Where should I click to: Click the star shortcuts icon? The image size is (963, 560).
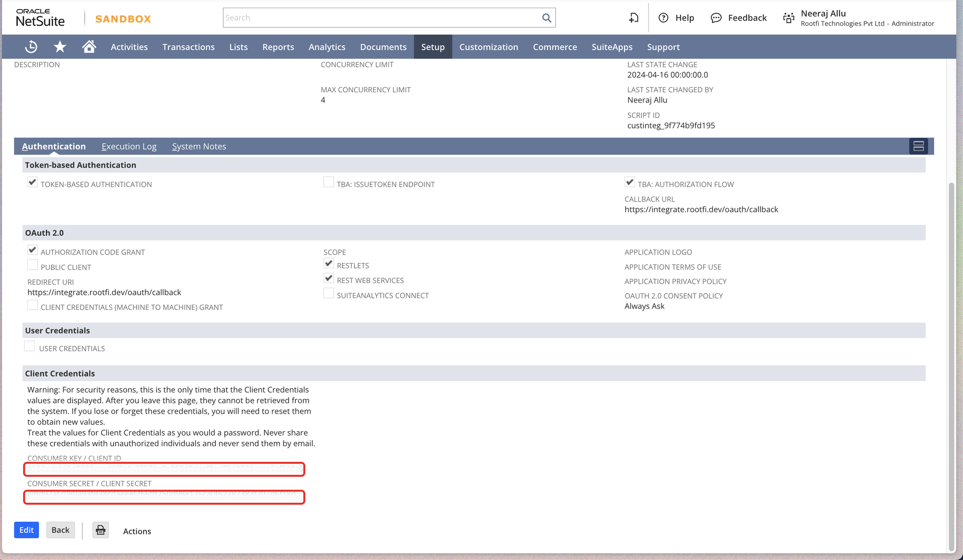click(60, 47)
